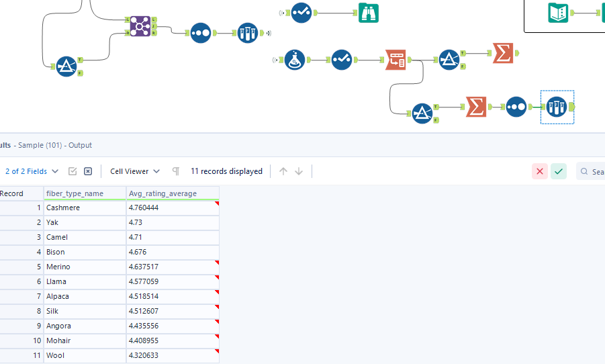Viewport: 605px width, 364px height.
Task: Select the Sort tool right of the Join tool
Action: point(201,33)
